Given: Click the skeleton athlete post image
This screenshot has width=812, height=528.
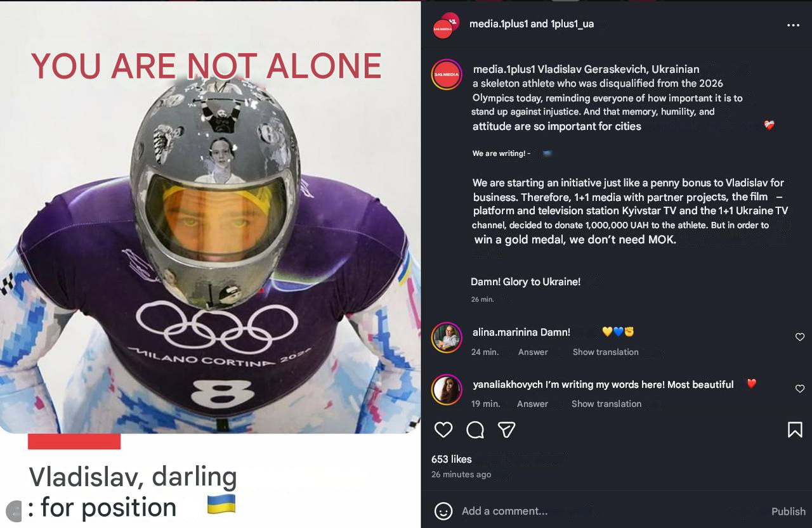Looking at the screenshot, I should pos(210,254).
